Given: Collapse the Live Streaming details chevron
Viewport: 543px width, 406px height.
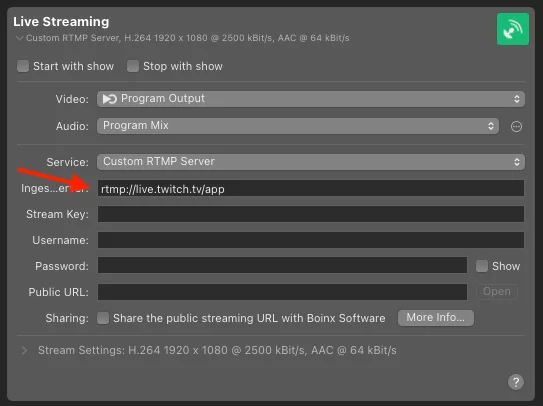Looking at the screenshot, I should coord(20,38).
